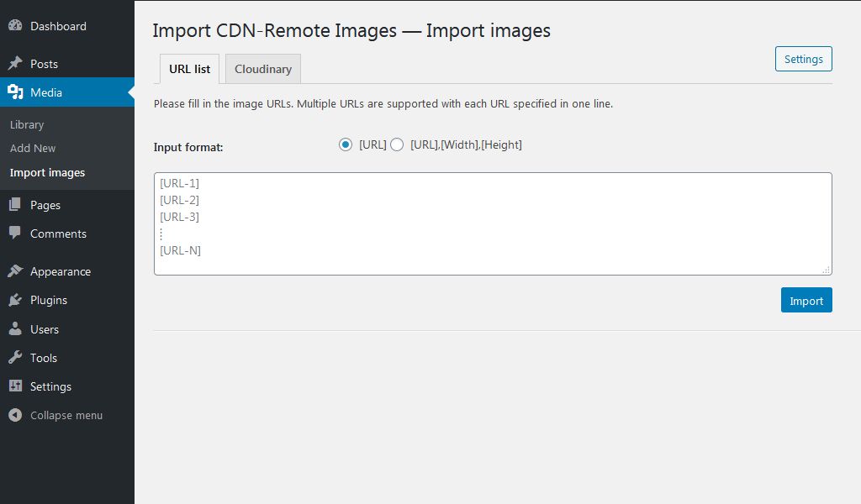This screenshot has width=861, height=504.
Task: Collapse the admin sidebar menu
Action: pos(55,415)
